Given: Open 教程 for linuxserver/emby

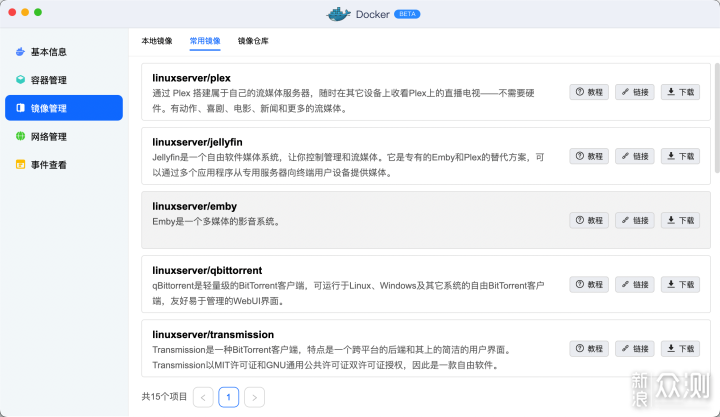Looking at the screenshot, I should tap(589, 220).
